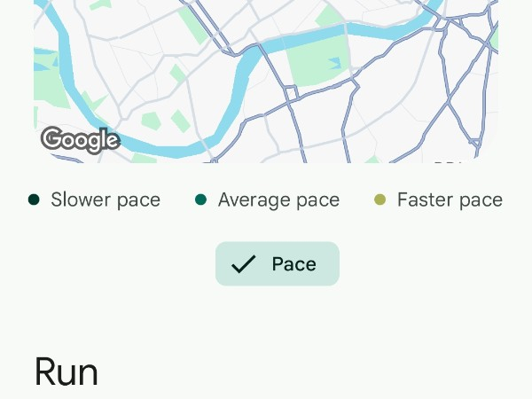Click the Google logo on the map
The image size is (532, 399).
(x=80, y=139)
